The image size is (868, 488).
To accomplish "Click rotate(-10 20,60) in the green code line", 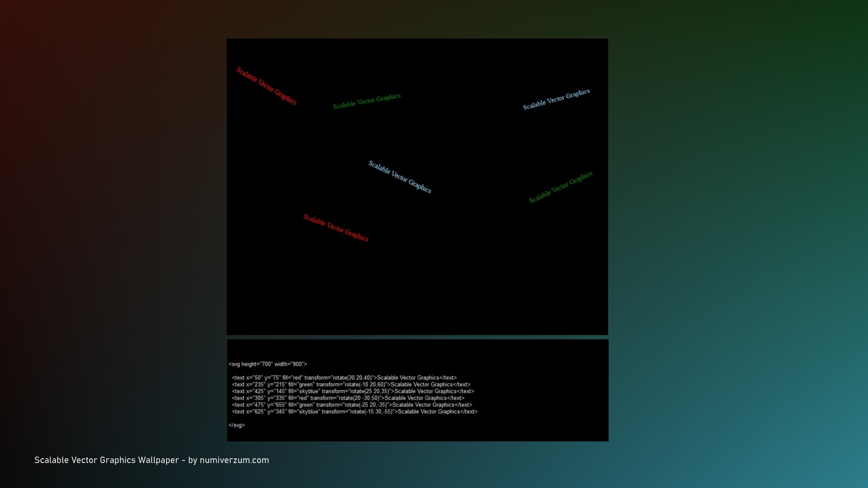I will pyautogui.click(x=364, y=384).
